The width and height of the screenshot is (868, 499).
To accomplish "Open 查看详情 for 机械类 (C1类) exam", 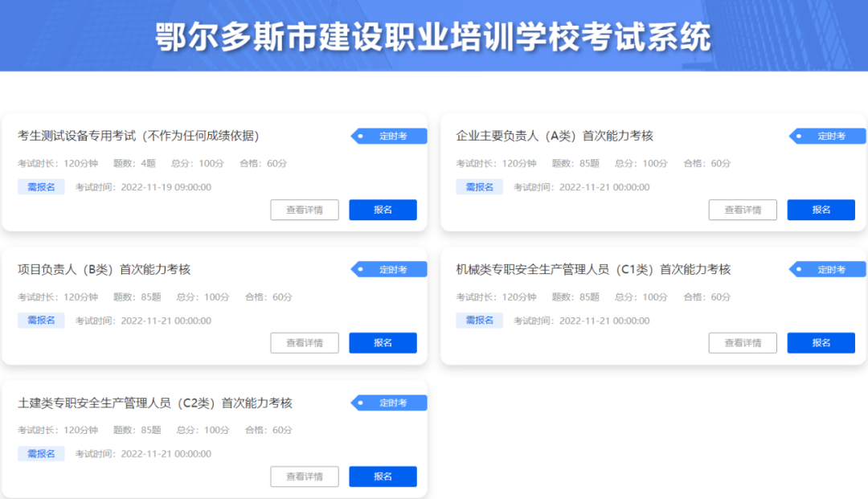I will pyautogui.click(x=743, y=343).
